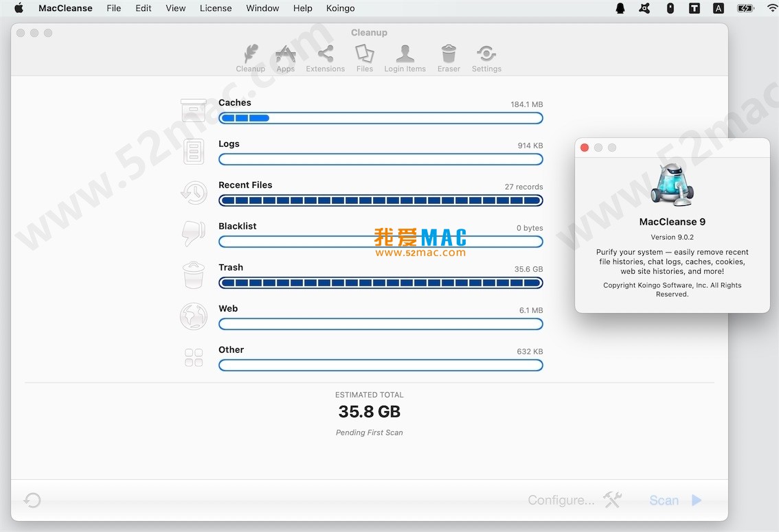This screenshot has height=532, width=779.
Task: Select the Recent Files category label
Action: tap(245, 185)
